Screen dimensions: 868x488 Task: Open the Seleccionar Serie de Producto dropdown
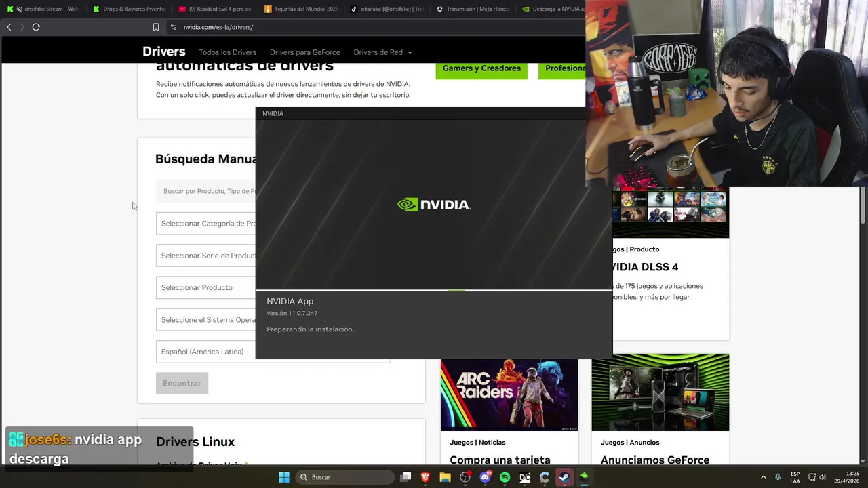[206, 256]
